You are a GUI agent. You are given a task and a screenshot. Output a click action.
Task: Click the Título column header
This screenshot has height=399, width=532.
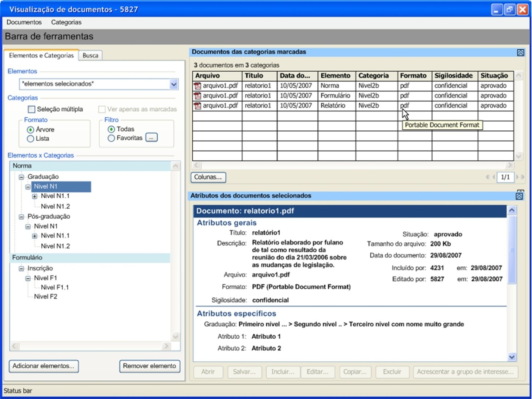pyautogui.click(x=259, y=76)
